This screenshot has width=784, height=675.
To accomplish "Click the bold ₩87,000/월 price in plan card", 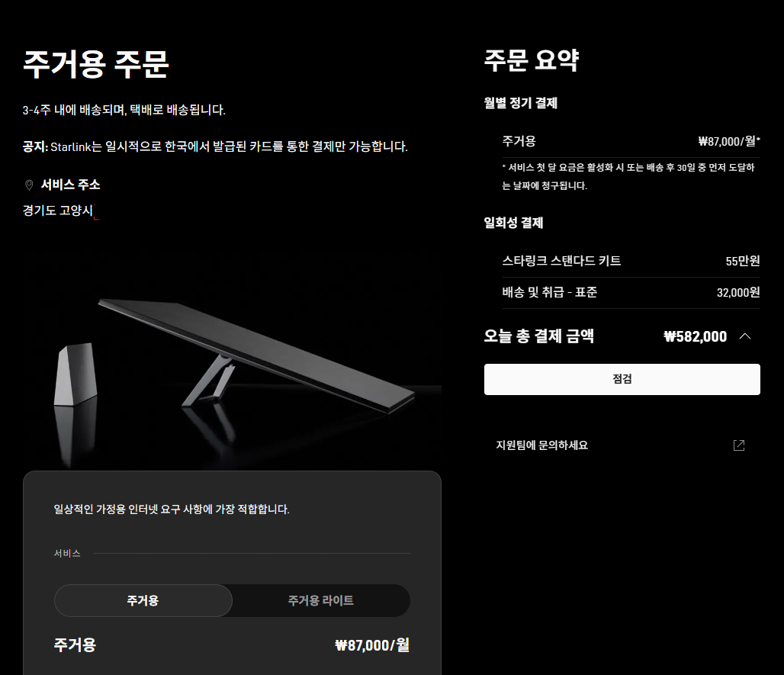I will pyautogui.click(x=372, y=645).
